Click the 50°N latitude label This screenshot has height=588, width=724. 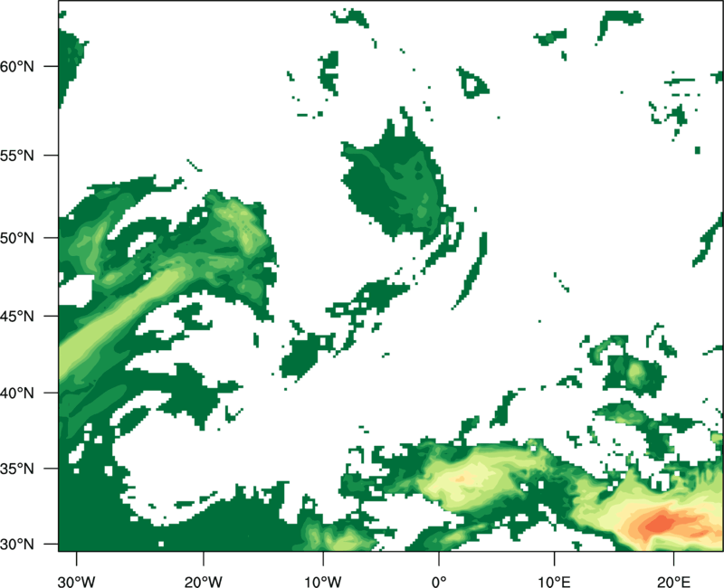tap(17, 238)
